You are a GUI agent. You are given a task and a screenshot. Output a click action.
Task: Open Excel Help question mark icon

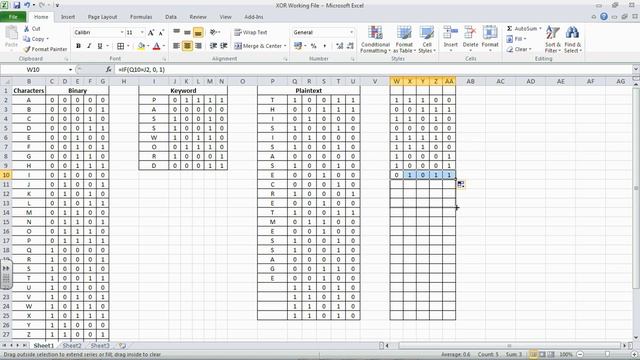pyautogui.click(x=604, y=17)
